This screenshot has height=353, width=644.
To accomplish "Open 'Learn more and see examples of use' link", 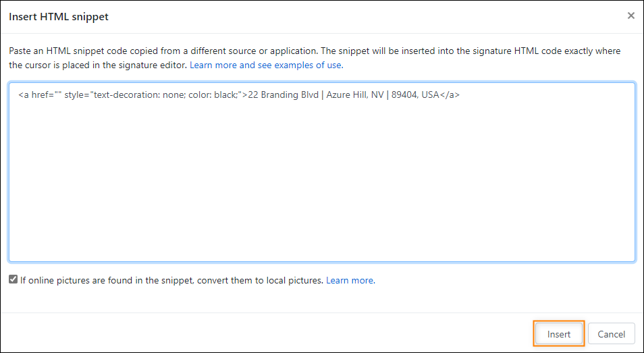I will click(x=266, y=65).
